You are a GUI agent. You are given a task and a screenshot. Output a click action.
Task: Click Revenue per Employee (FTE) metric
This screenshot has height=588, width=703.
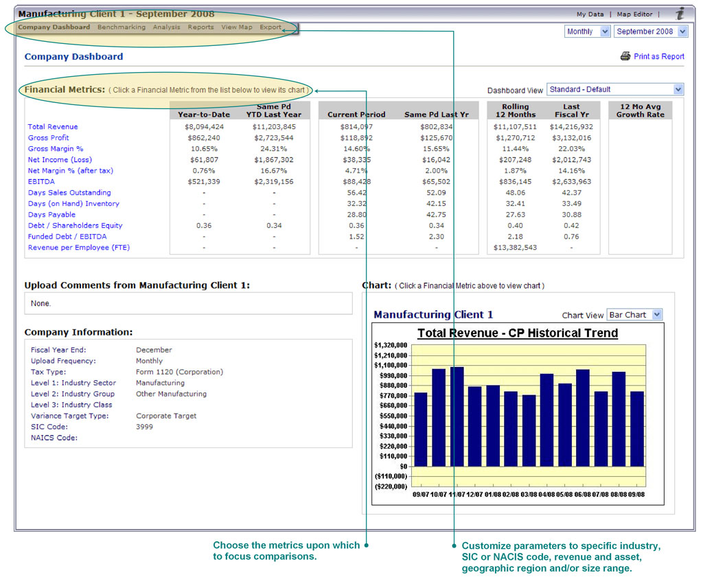coord(79,248)
